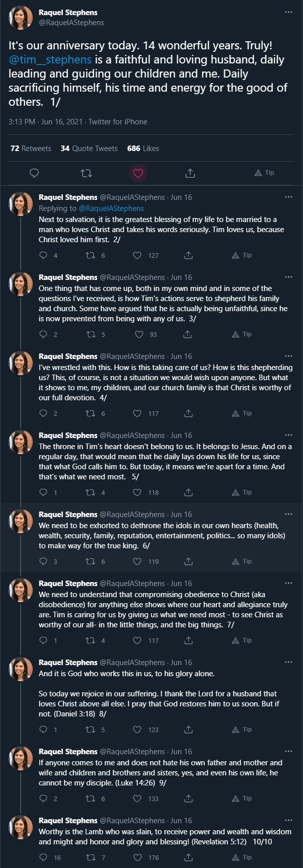Image resolution: width=303 pixels, height=868 pixels.
Task: Retweet the tweet ending in 3/
Action: coord(92,334)
